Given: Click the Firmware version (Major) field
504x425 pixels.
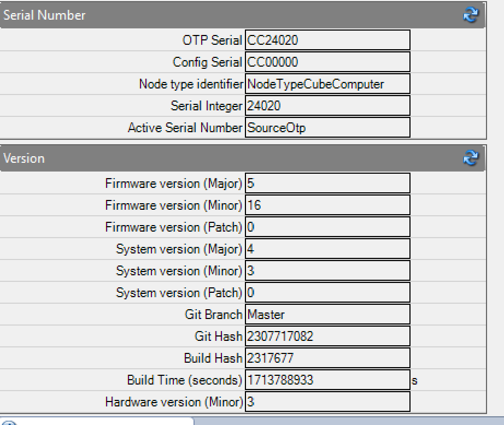Looking at the screenshot, I should 327,183.
